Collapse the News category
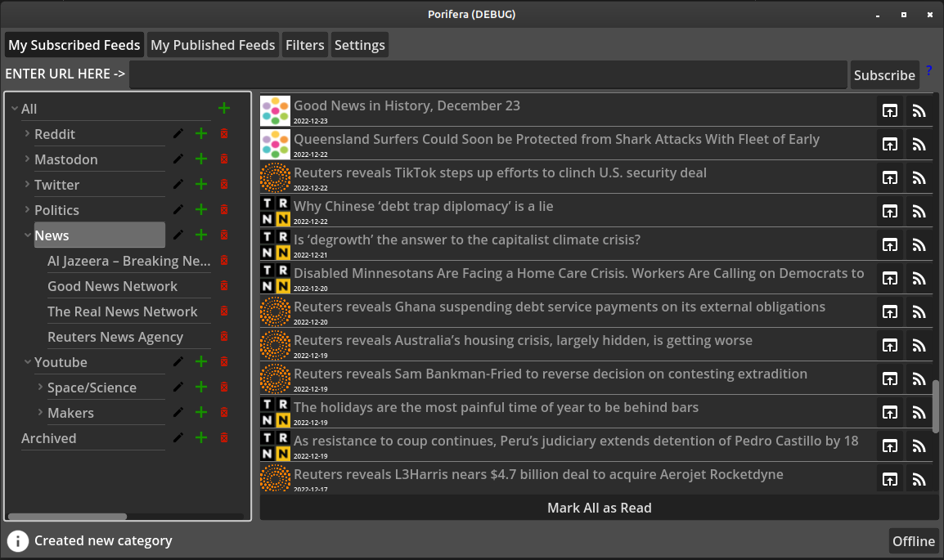Viewport: 944px width, 560px height. click(x=27, y=235)
